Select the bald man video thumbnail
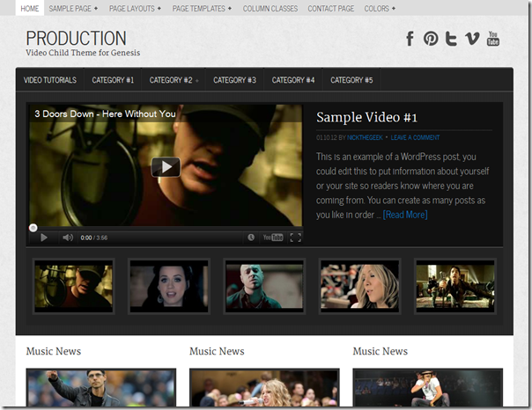The width and height of the screenshot is (532, 410). coord(264,286)
